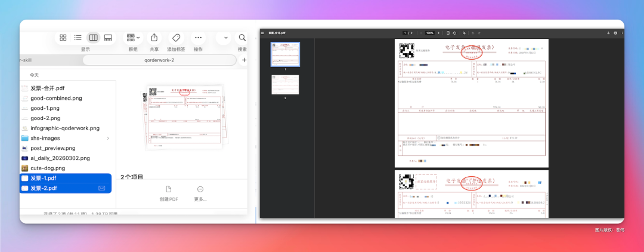The image size is (644, 252).
Task: Select Finder column view button
Action: 93,38
